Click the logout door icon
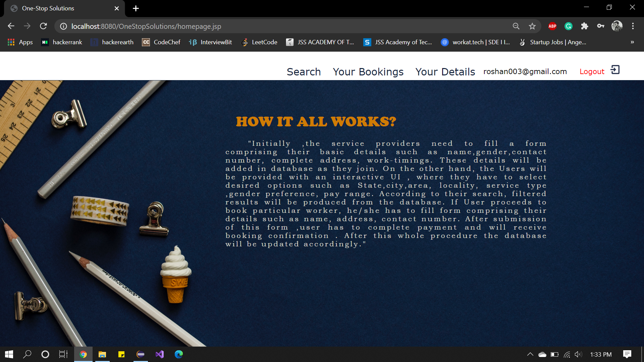644x362 pixels. point(615,70)
